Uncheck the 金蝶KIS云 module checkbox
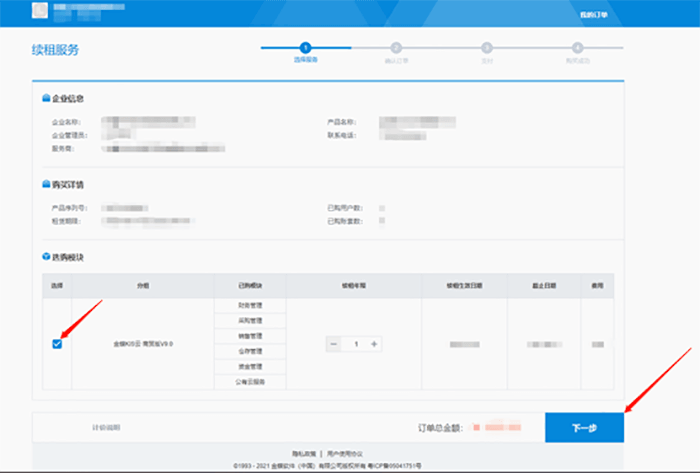Viewport: 700px width, 473px height. tap(57, 344)
